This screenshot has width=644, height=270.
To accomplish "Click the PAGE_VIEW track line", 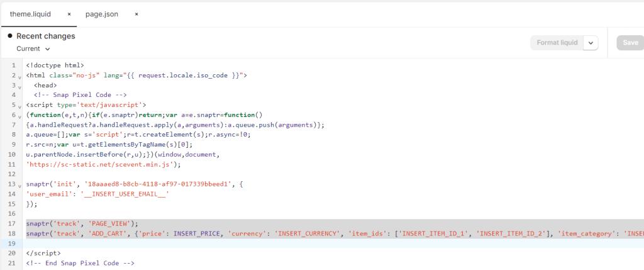I will pyautogui.click(x=82, y=223).
